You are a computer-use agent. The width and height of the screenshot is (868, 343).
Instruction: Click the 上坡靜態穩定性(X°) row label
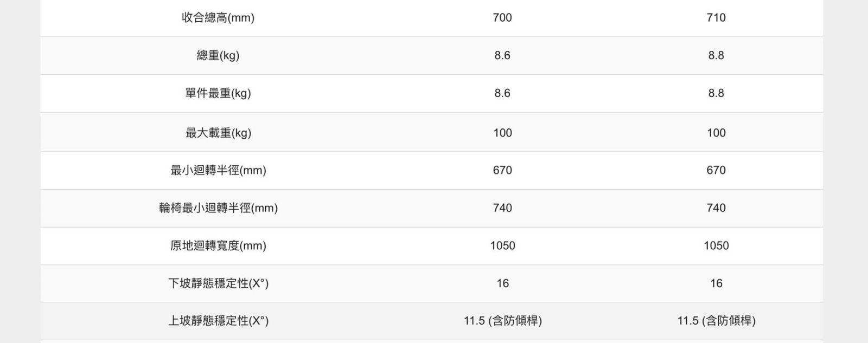click(x=218, y=321)
